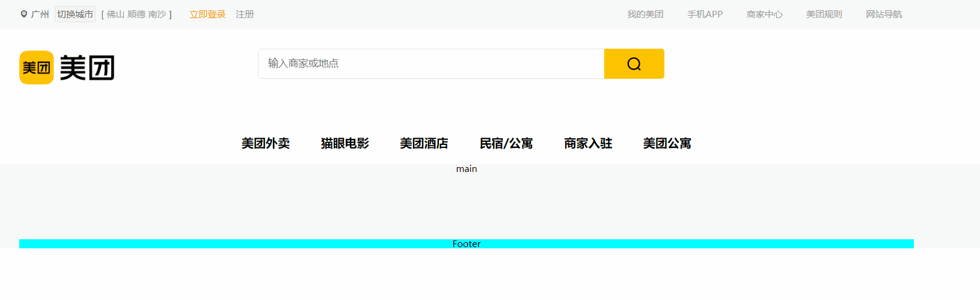Click the location pin icon beside 广州

coord(24,14)
